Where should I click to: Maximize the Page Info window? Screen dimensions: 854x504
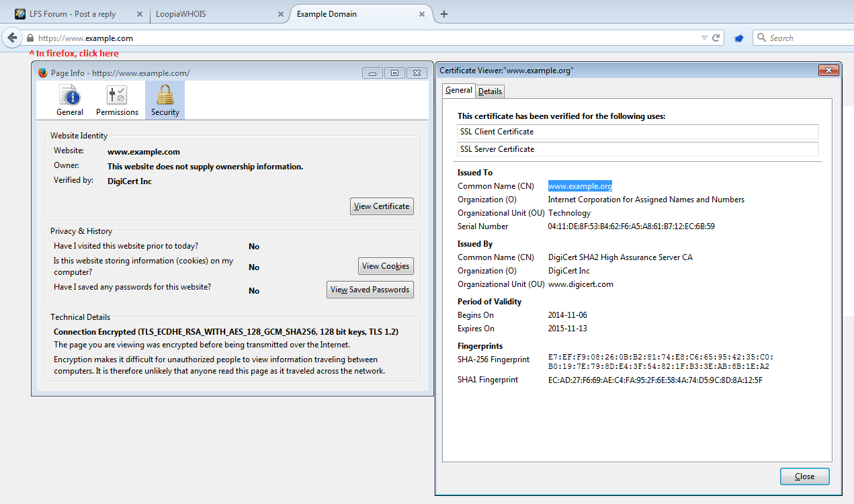[x=394, y=73]
